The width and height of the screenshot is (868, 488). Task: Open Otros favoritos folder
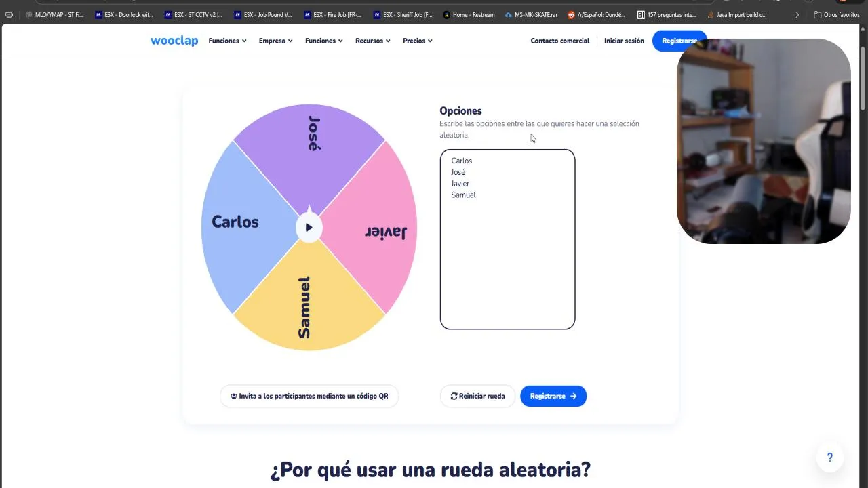837,14
